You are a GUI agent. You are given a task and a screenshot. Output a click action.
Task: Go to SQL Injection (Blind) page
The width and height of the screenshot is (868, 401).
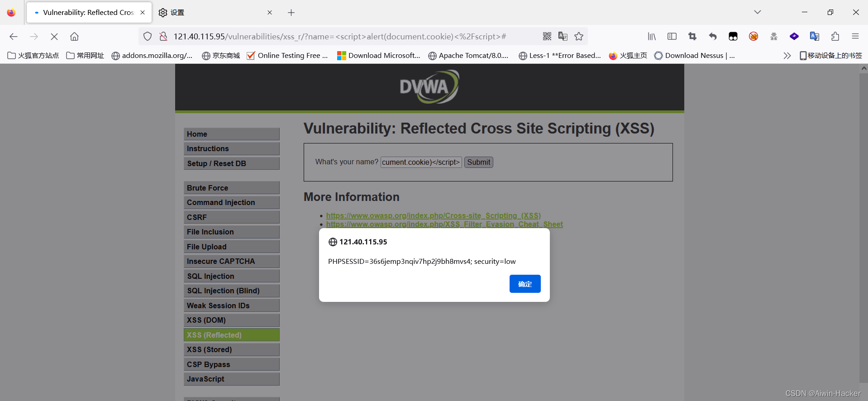232,291
